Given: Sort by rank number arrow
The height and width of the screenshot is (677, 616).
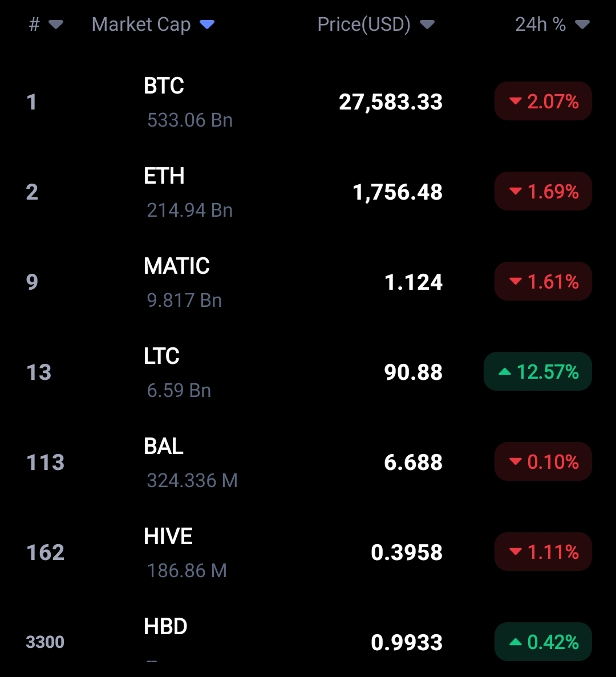Looking at the screenshot, I should pyautogui.click(x=56, y=25).
